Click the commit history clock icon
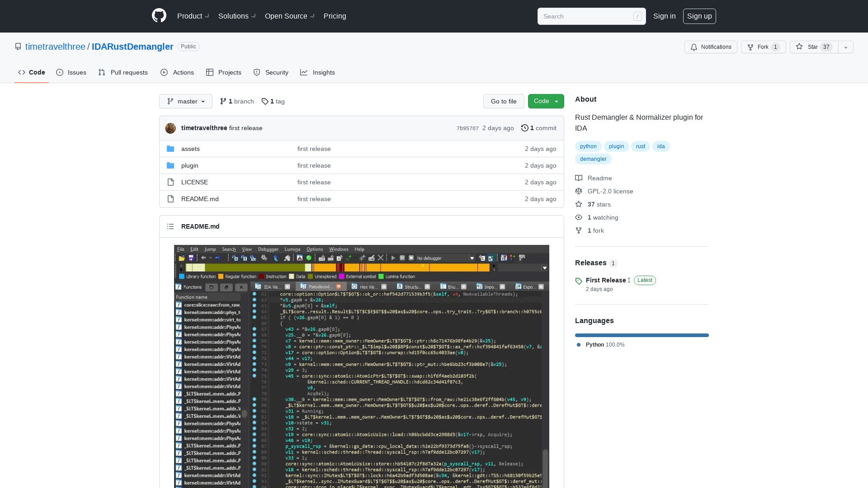The height and width of the screenshot is (488, 868). pos(524,128)
